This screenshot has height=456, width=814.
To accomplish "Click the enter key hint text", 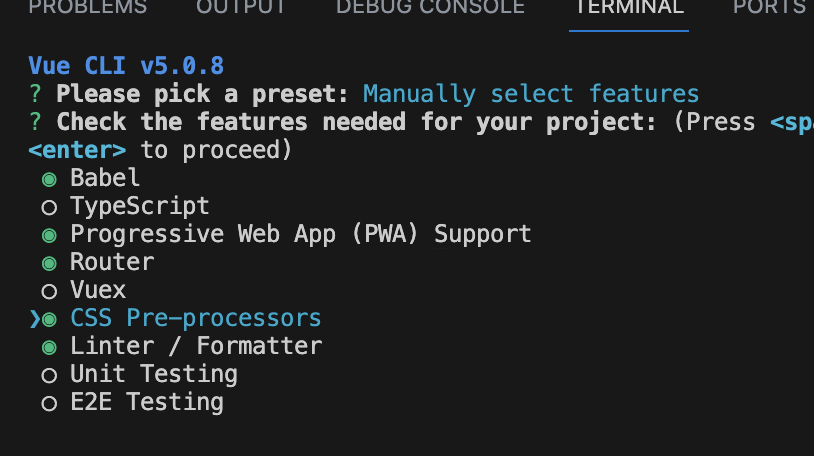I will (x=77, y=151).
